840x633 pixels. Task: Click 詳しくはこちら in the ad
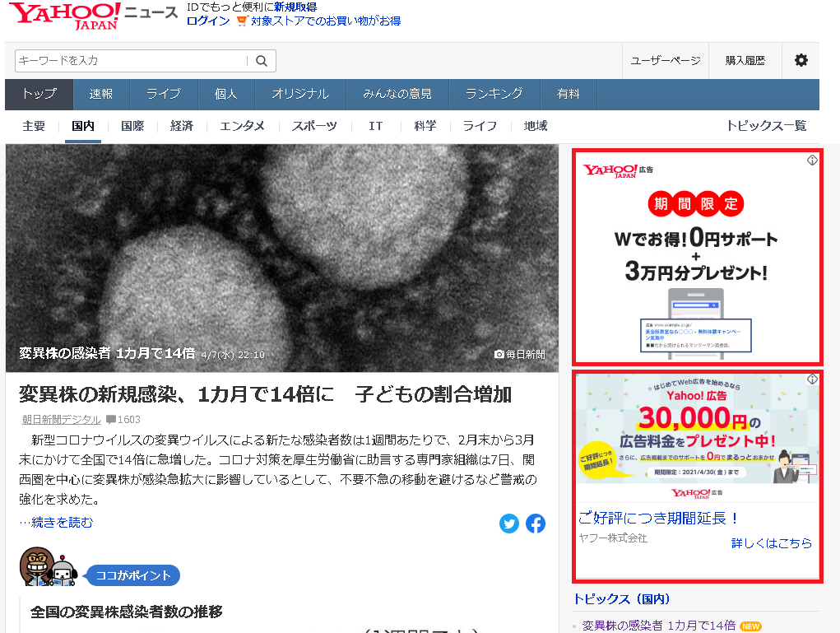[772, 543]
